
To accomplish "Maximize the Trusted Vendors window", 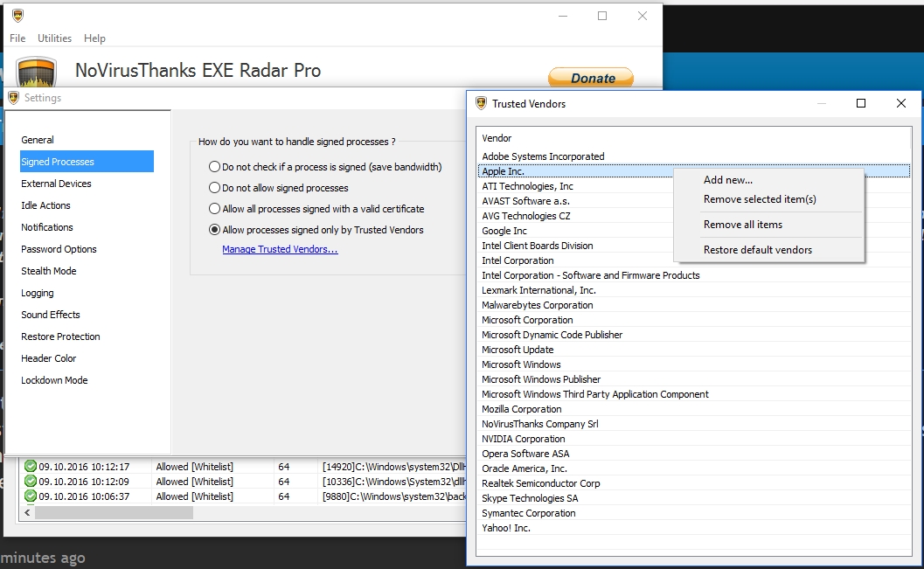I will tap(860, 104).
